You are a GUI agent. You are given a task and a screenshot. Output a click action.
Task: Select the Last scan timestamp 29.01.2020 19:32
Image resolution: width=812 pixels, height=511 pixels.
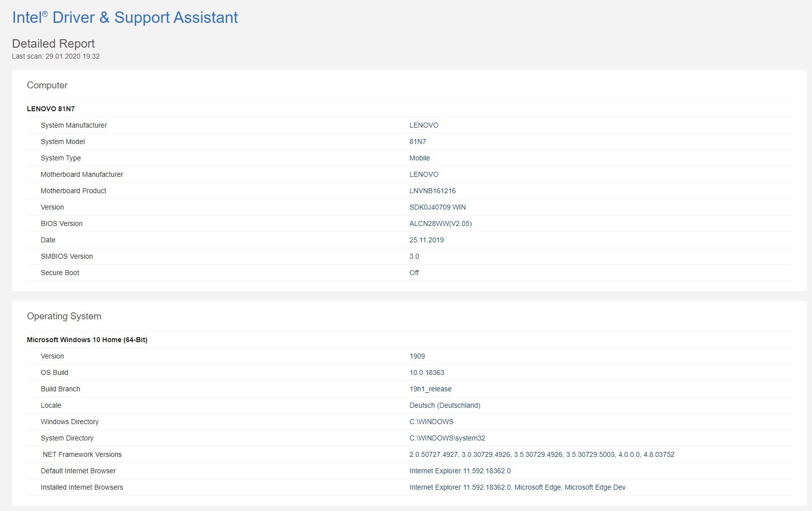coord(73,56)
